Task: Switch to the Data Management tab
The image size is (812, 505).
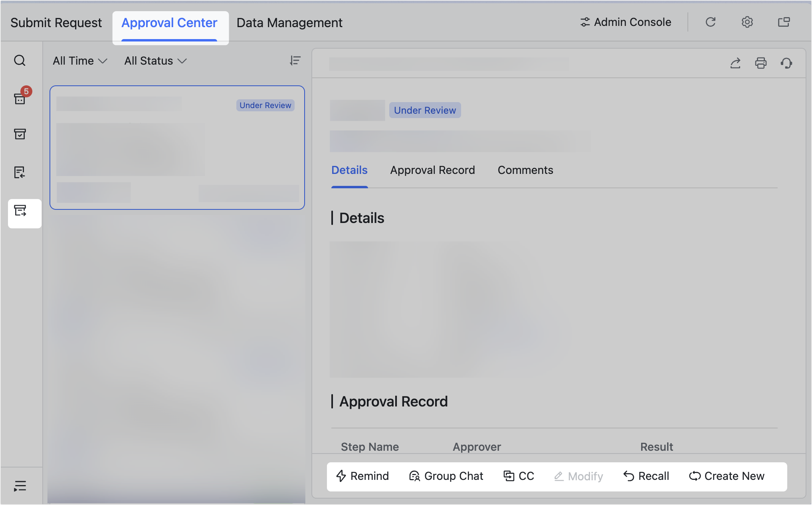Action: click(289, 23)
